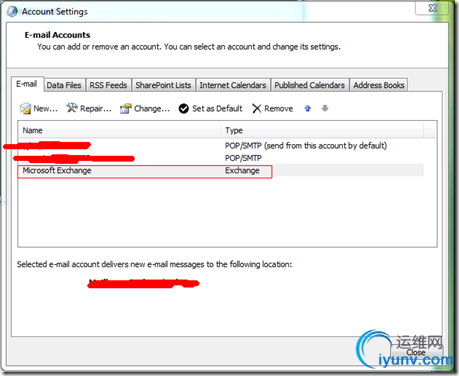
Task: Click the Account Settings title bar icon
Action: (x=12, y=11)
